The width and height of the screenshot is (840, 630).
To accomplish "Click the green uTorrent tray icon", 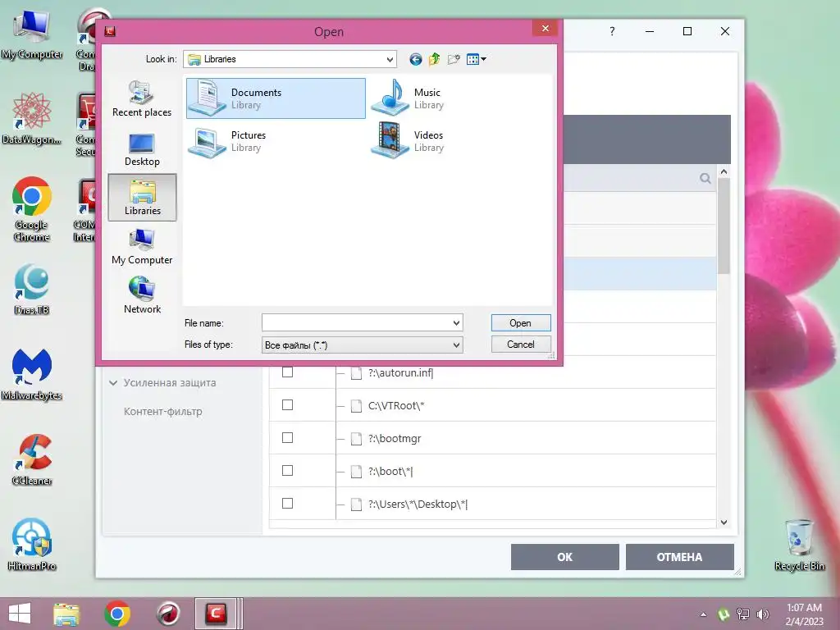I will tap(724, 614).
